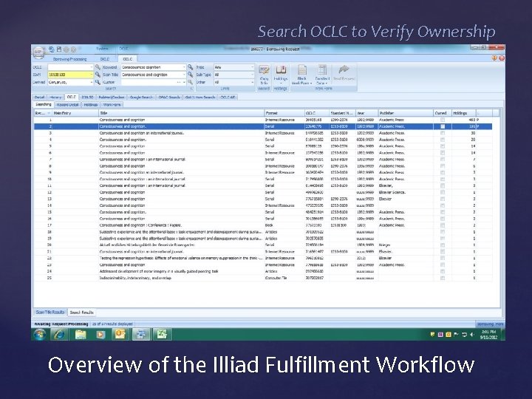Click the refresh icon in the quick access toolbar

[52, 50]
